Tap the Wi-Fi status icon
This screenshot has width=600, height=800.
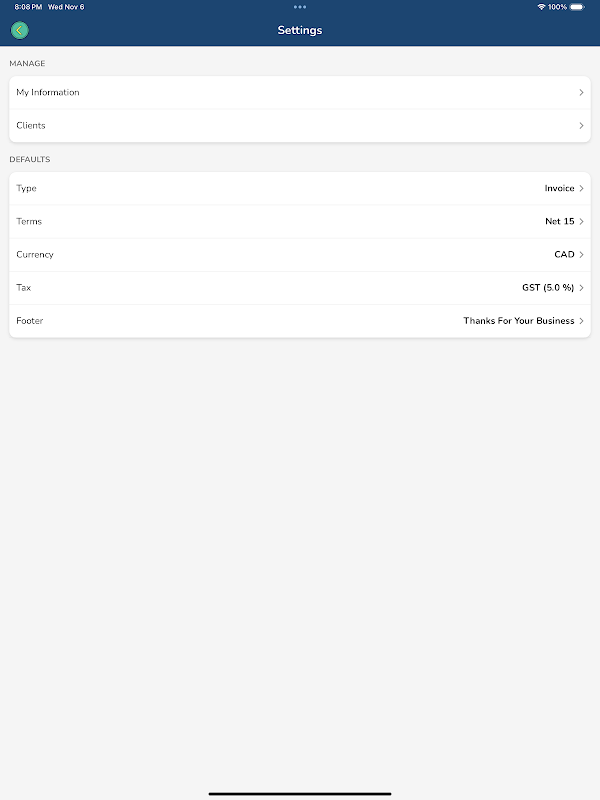541,7
